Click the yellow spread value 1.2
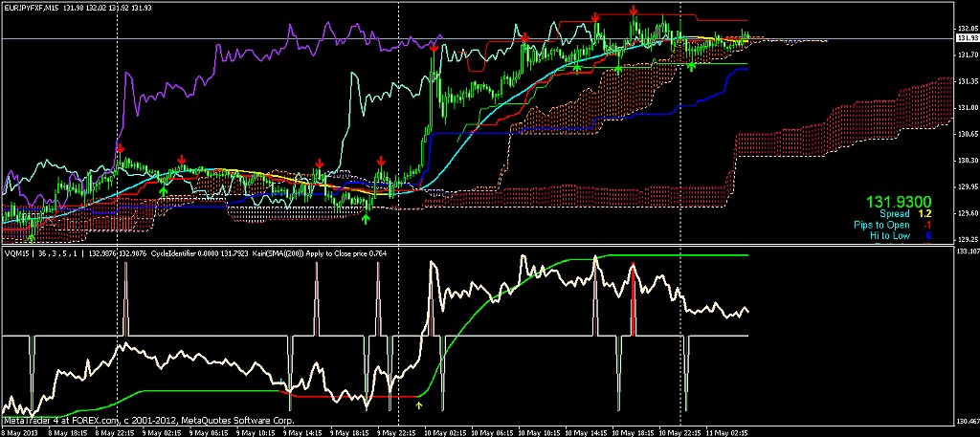The width and height of the screenshot is (980, 437). pos(925,213)
